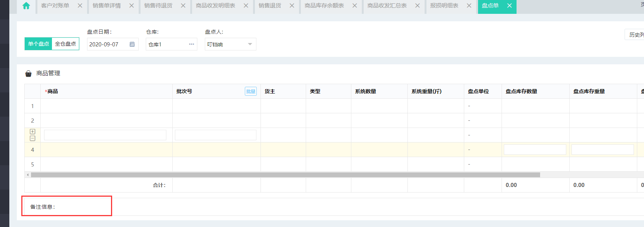Open the 商品库存余额表 tab
This screenshot has height=227, width=644.
[x=324, y=6]
